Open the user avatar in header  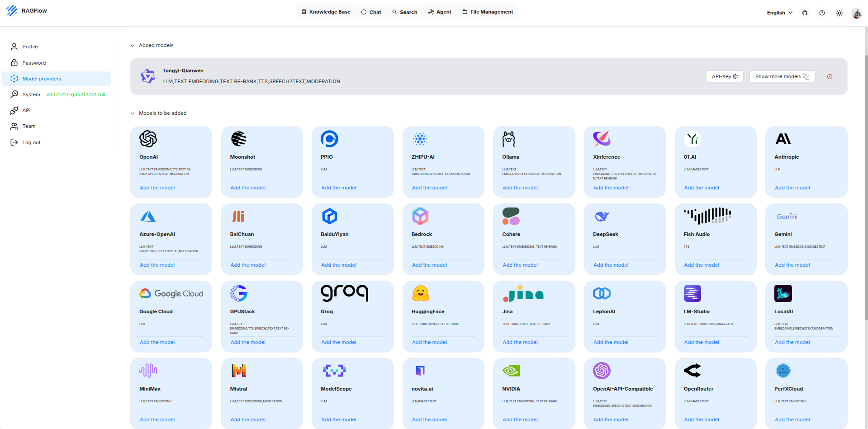857,13
